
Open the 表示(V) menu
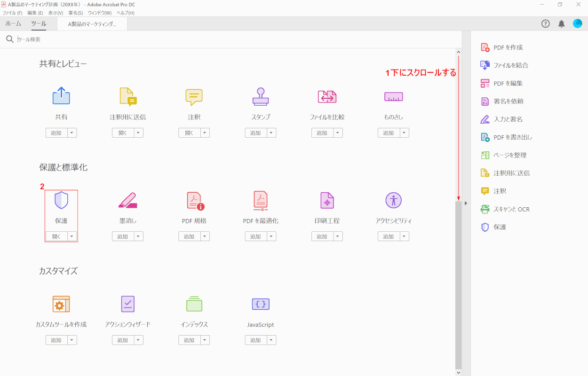(56, 13)
